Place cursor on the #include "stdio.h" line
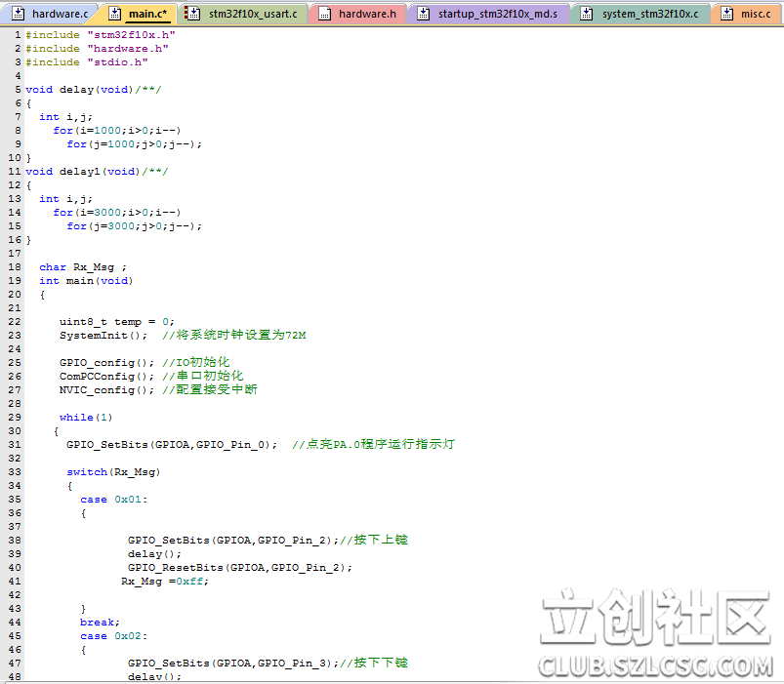The image size is (784, 684). coord(87,62)
